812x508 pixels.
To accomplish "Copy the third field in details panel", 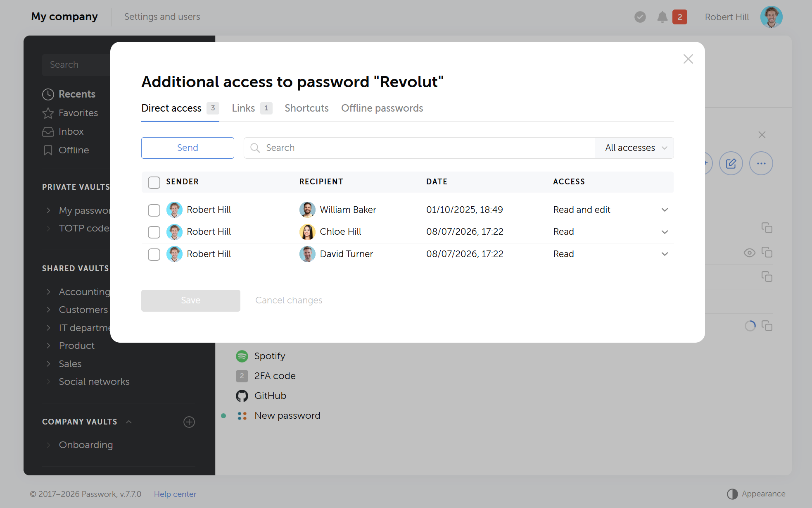I will 767,277.
